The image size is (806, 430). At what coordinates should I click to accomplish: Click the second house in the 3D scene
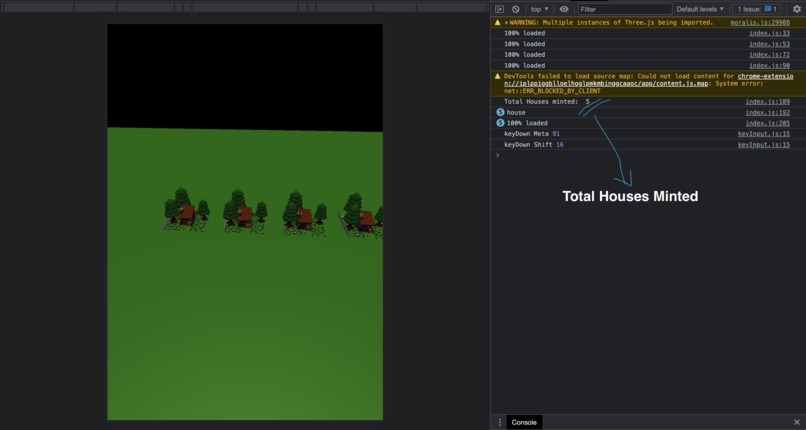point(245,216)
